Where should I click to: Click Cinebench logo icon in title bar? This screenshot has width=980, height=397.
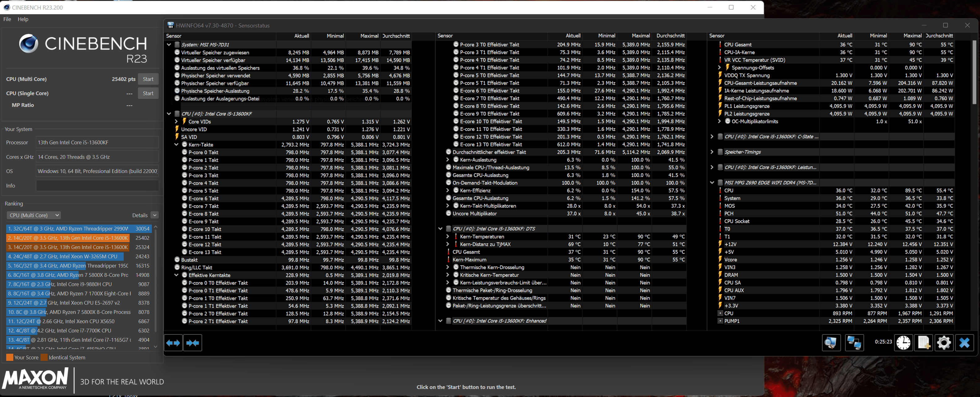[6, 7]
